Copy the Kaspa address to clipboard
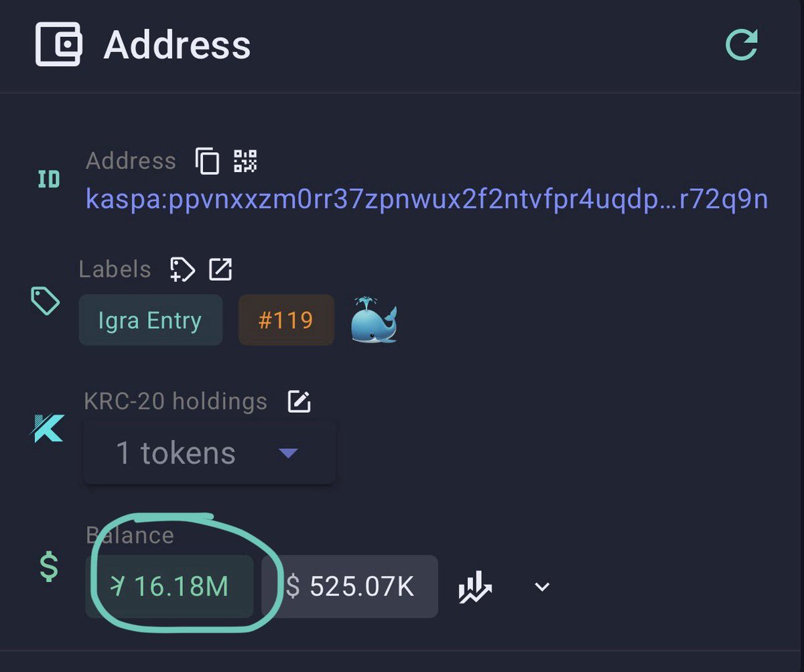Viewport: 804px width, 672px height. coord(207,161)
